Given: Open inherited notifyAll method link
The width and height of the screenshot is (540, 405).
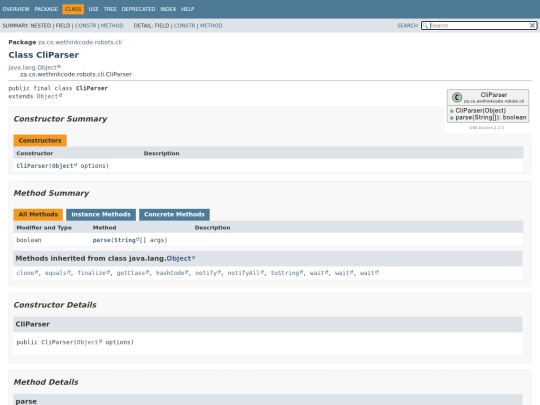Looking at the screenshot, I should [246, 273].
